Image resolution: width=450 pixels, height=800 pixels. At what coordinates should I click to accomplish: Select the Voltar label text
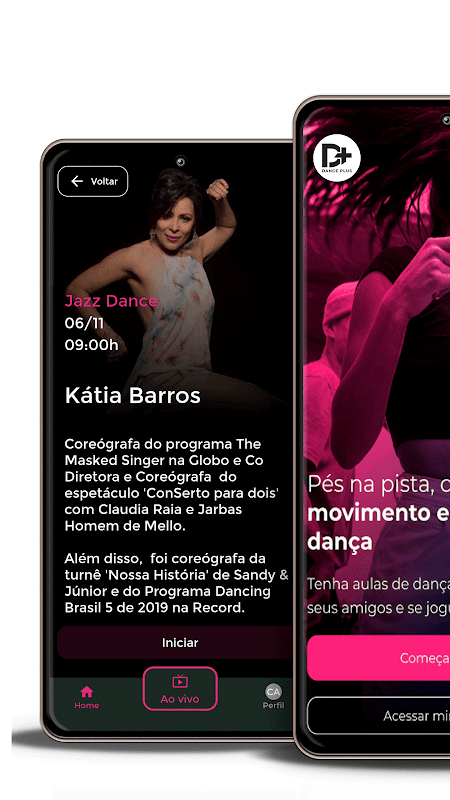coord(104,181)
